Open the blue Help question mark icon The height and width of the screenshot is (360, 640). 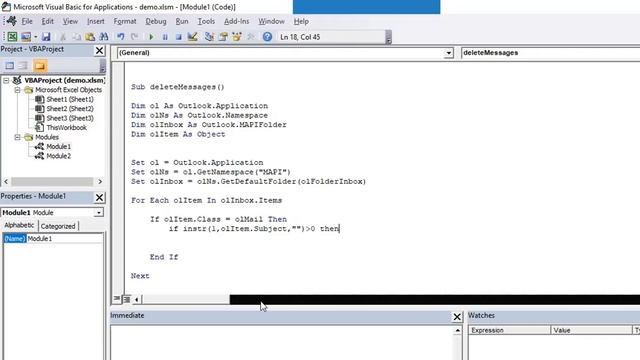[x=267, y=37]
